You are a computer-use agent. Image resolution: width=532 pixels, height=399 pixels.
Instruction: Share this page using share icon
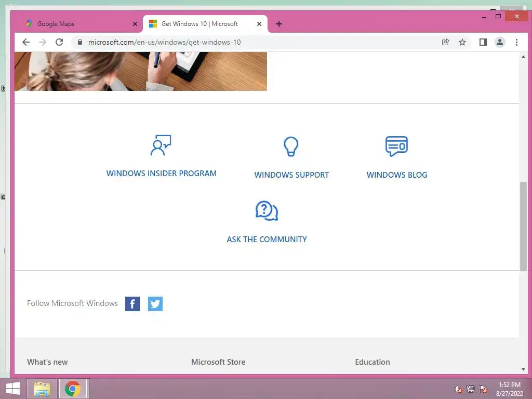445,42
